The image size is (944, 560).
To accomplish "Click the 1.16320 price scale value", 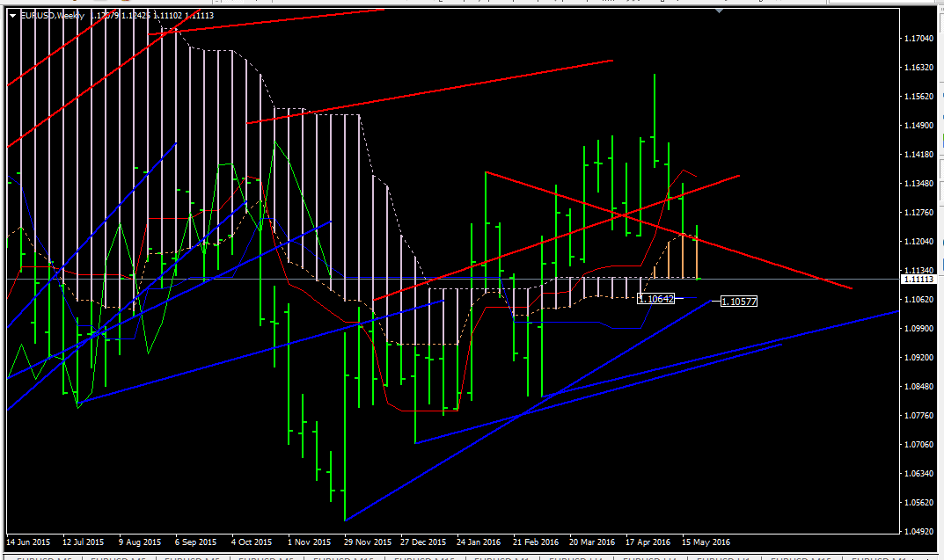I will click(x=918, y=68).
